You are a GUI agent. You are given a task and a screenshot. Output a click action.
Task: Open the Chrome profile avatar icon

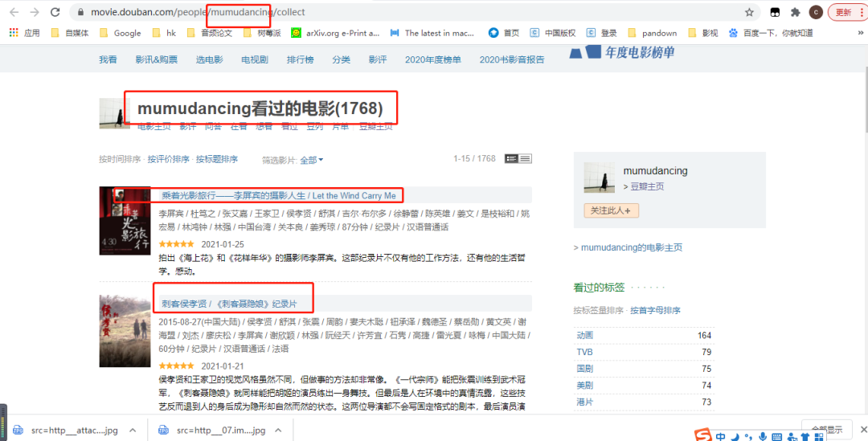(x=815, y=11)
